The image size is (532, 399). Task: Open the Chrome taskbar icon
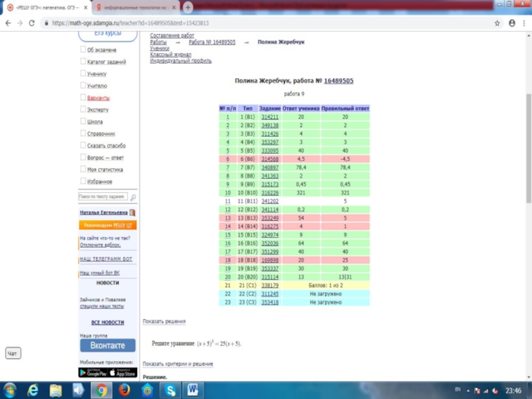click(x=101, y=390)
